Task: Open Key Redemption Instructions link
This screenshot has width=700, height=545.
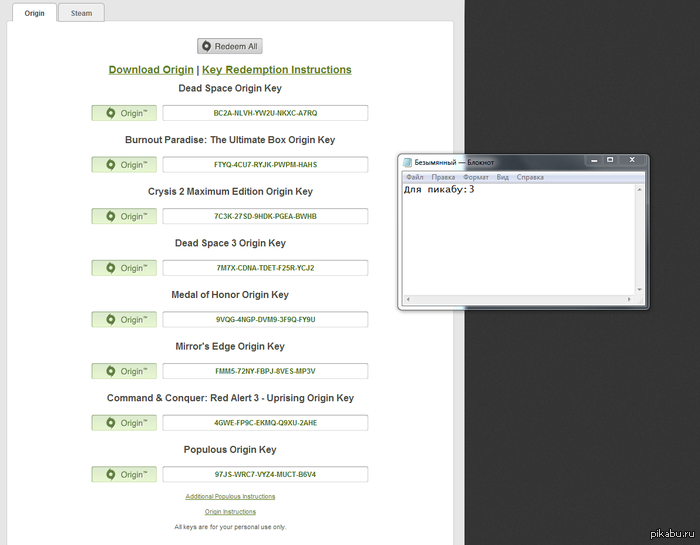Action: coord(277,70)
